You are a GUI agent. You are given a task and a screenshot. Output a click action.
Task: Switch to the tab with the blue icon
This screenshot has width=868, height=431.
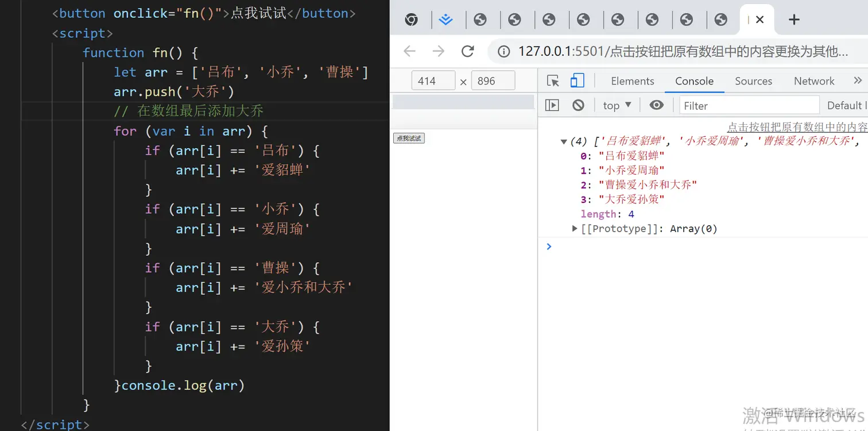(x=445, y=20)
